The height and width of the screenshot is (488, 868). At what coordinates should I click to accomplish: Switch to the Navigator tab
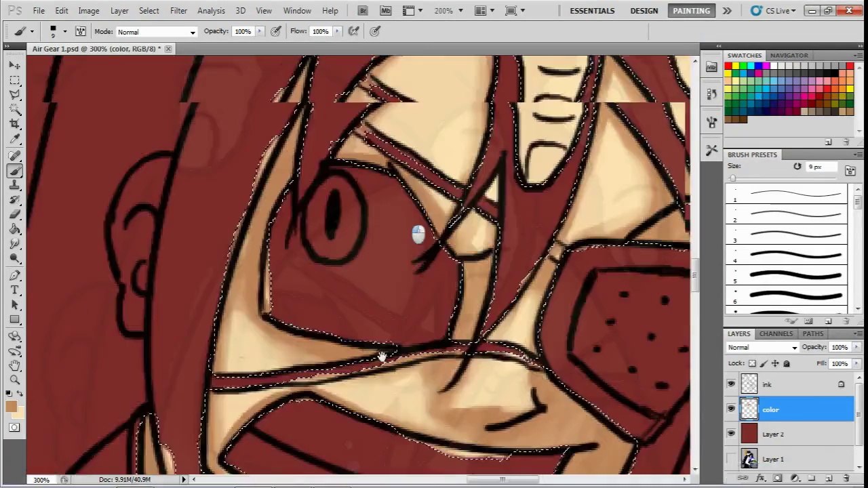point(789,56)
